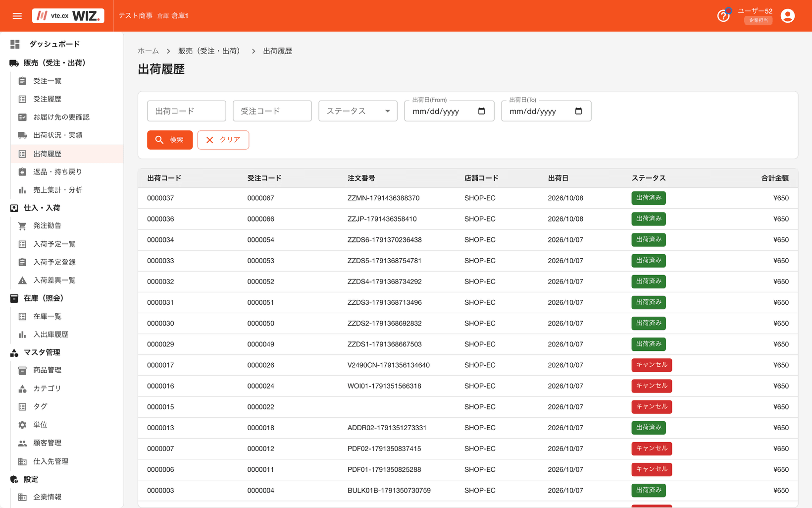Click the gear icon beside 単位

point(22,425)
